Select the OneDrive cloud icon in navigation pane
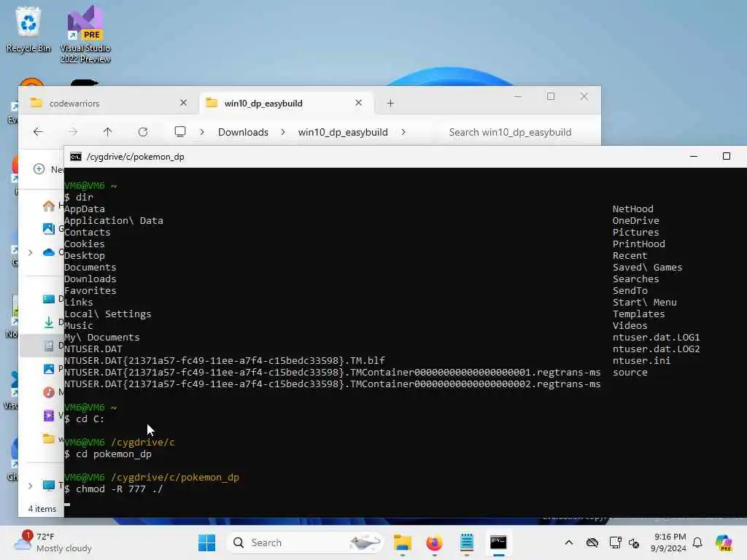Image resolution: width=747 pixels, height=560 pixels. pos(49,252)
